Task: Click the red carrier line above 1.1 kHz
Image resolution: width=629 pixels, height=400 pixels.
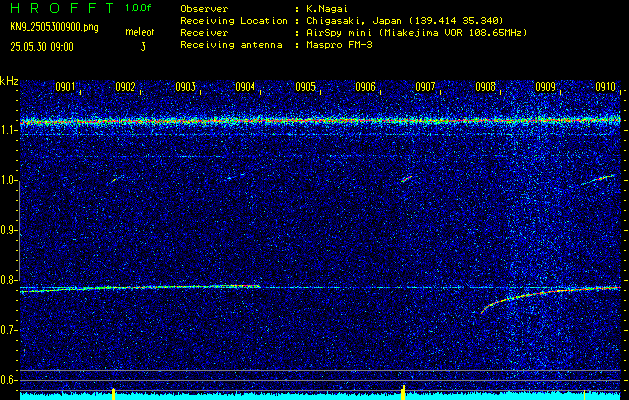Action: coord(320,120)
